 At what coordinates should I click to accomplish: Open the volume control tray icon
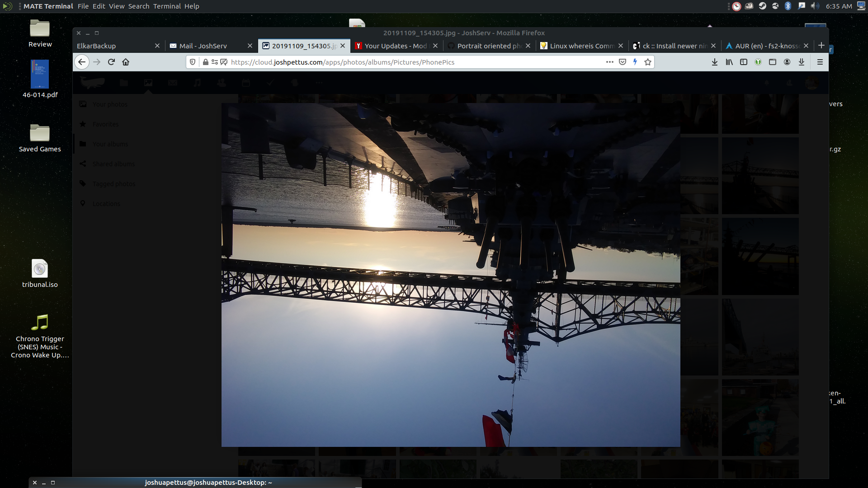(x=815, y=6)
